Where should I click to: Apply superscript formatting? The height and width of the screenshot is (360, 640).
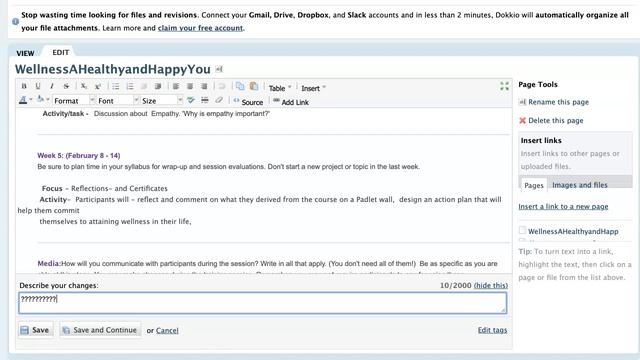(98, 86)
